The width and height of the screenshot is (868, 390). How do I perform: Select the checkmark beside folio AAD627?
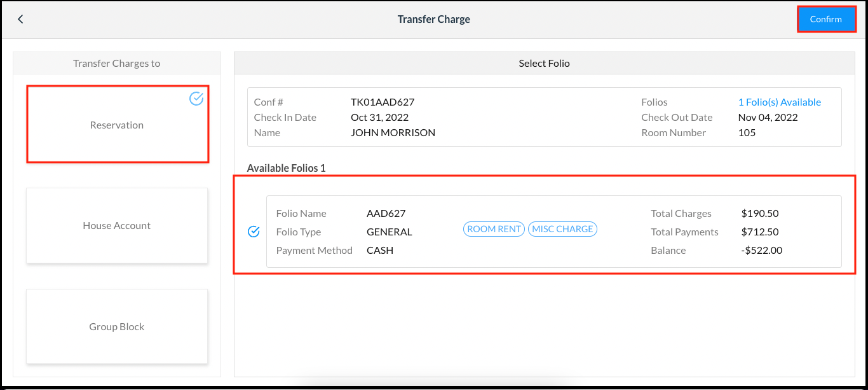254,232
